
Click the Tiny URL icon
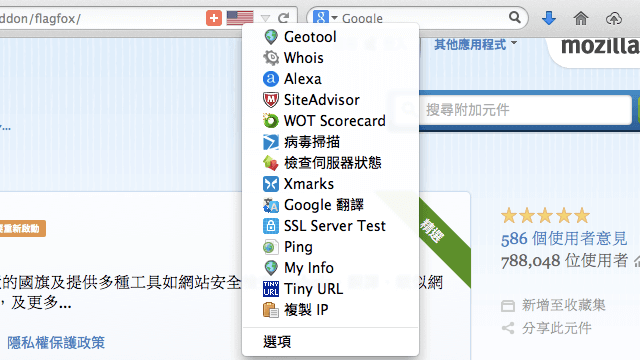click(x=271, y=289)
